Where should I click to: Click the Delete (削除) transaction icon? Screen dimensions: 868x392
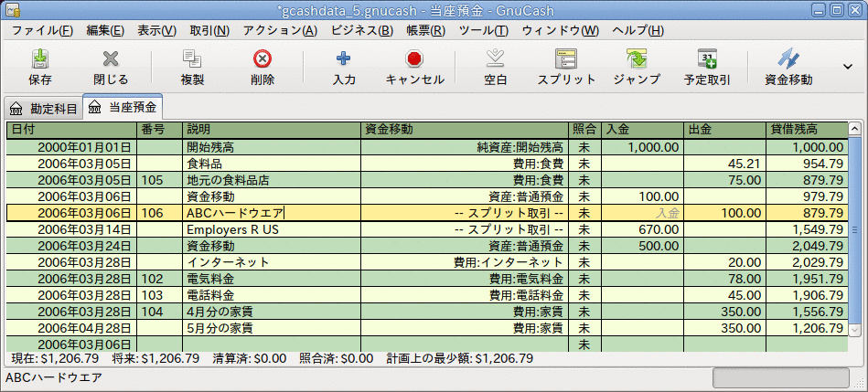pos(263,60)
